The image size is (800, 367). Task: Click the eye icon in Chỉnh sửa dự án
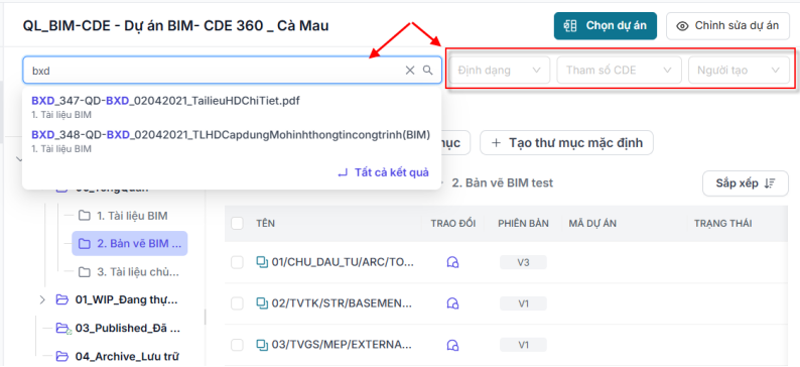coord(682,26)
